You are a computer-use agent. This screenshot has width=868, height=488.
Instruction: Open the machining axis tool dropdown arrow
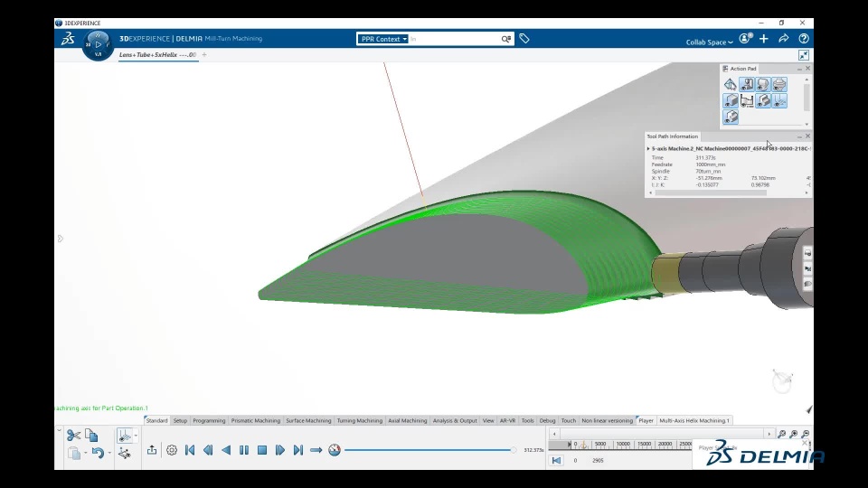(136, 436)
